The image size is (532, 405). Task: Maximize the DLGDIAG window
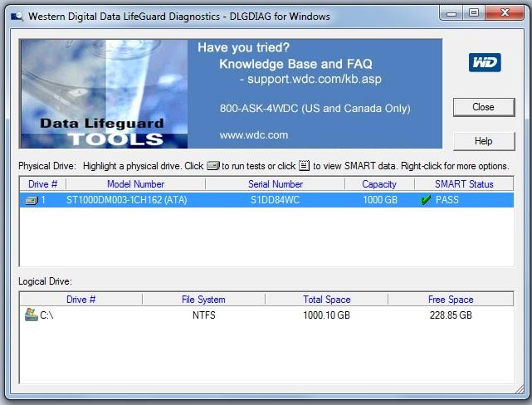click(x=474, y=13)
